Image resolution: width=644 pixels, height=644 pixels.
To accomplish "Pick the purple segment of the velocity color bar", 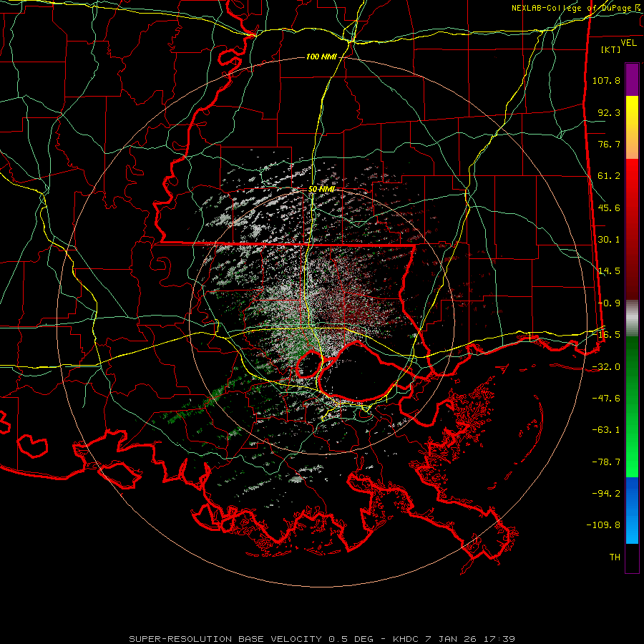I will point(632,79).
